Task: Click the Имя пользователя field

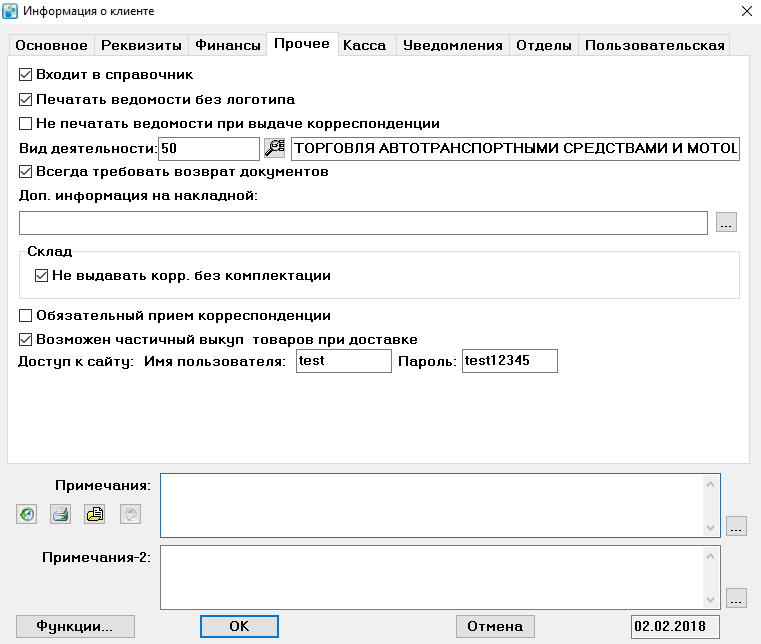Action: pos(344,361)
